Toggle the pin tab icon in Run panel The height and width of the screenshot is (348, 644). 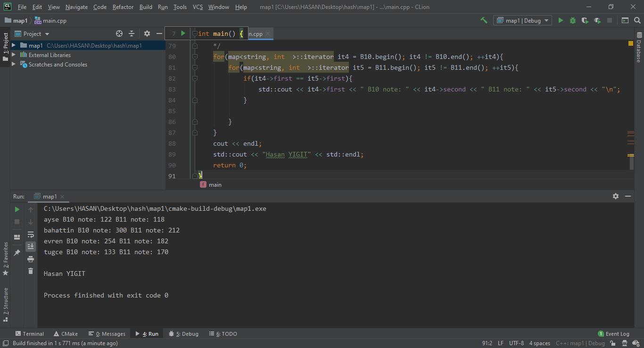tap(17, 253)
